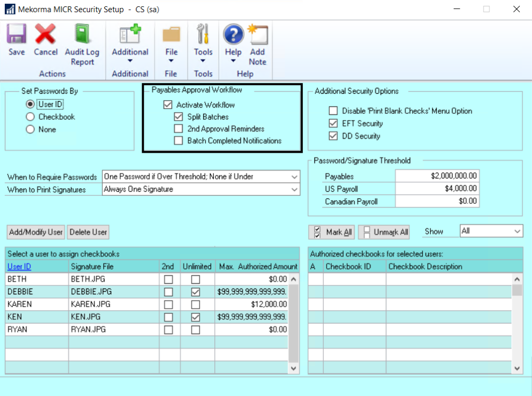Click the Canadian Payroll threshold amount field
532x396 pixels.
tap(437, 201)
